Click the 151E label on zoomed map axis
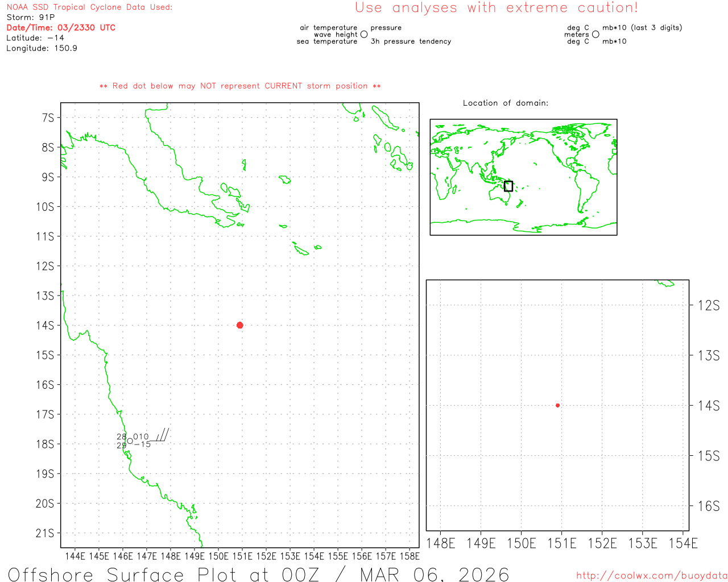 [x=561, y=543]
